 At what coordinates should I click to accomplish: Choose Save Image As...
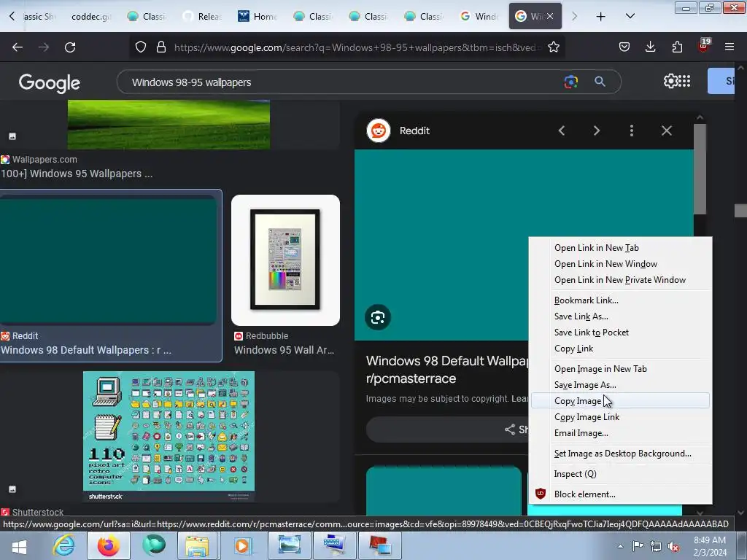tap(620, 385)
